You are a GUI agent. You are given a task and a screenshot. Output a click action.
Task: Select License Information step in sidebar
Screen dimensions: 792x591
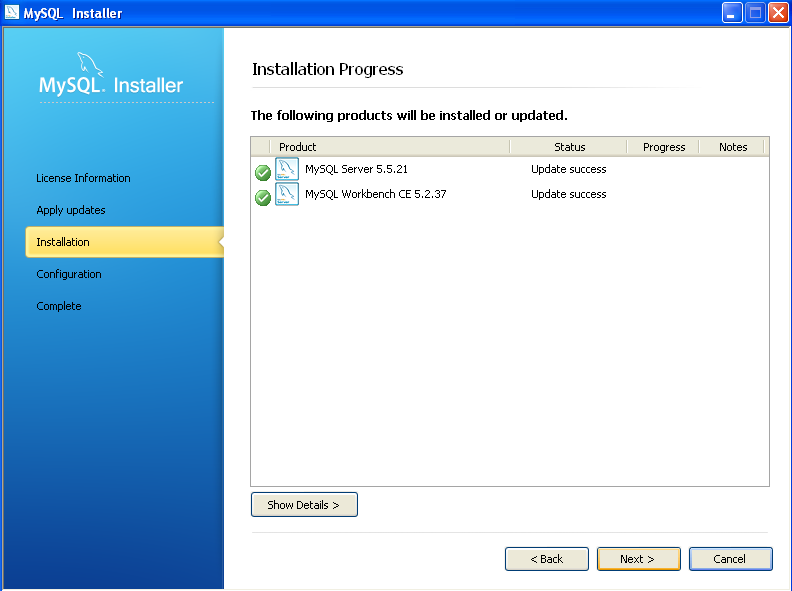pos(83,178)
